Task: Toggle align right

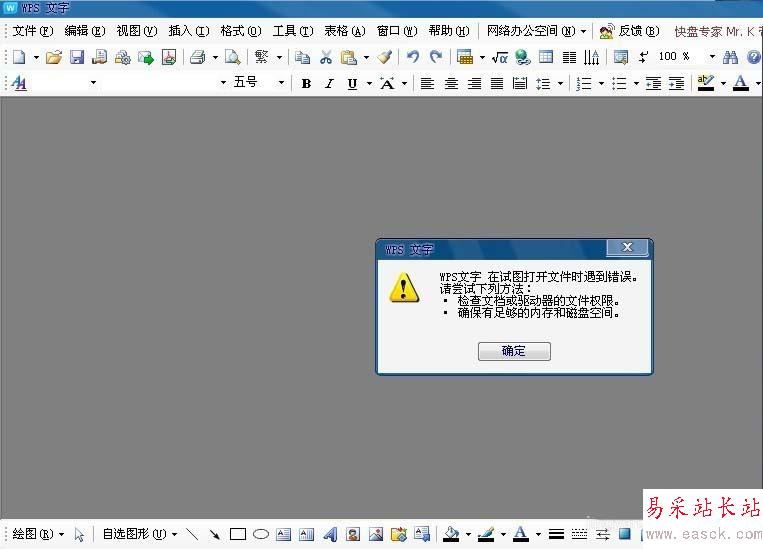Action: tap(474, 84)
